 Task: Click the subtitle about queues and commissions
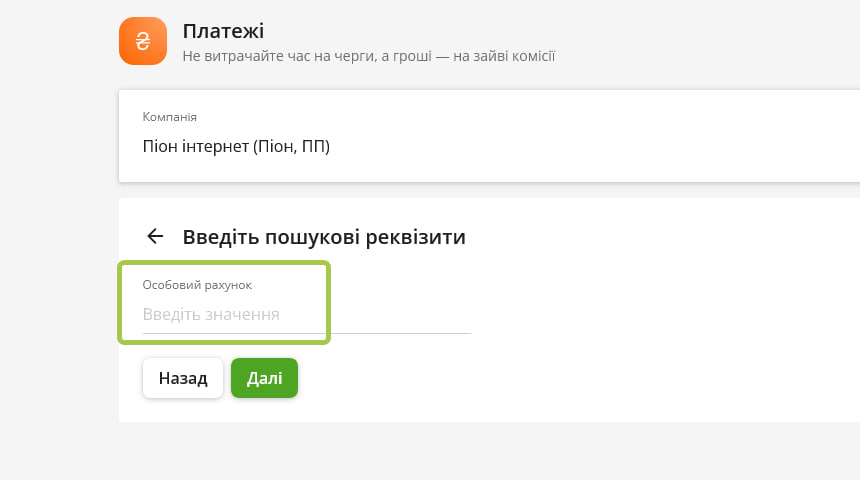click(x=369, y=56)
